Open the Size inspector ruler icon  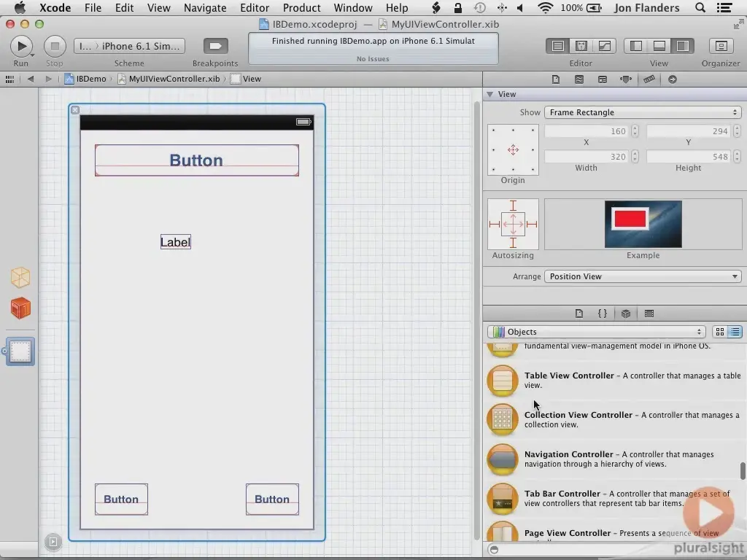[648, 79]
